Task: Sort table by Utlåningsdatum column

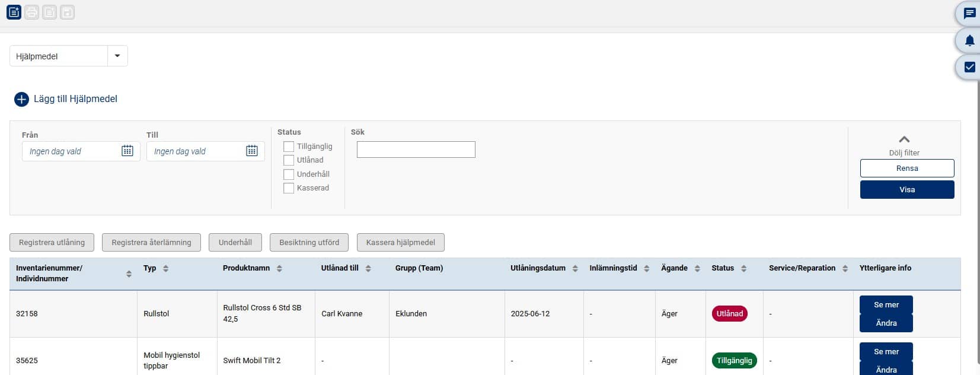Action: (574, 269)
